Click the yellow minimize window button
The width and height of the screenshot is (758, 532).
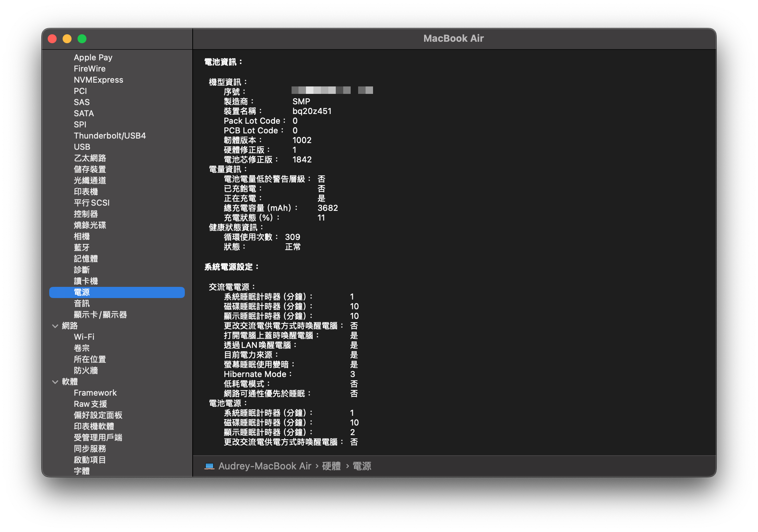coord(67,39)
